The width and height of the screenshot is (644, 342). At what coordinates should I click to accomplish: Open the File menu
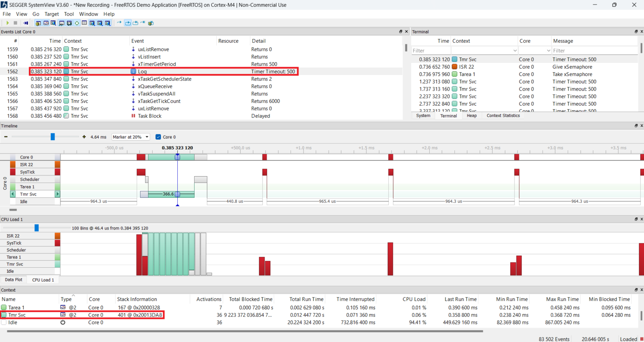pyautogui.click(x=7, y=14)
